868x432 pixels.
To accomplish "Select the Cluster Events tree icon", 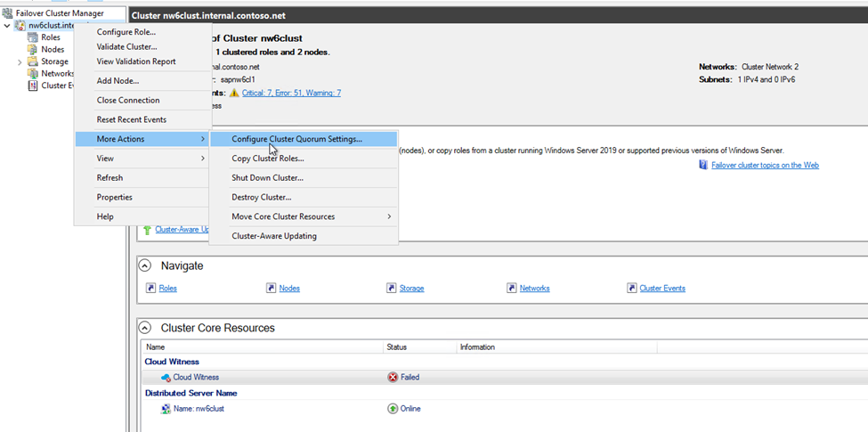I will tap(33, 86).
